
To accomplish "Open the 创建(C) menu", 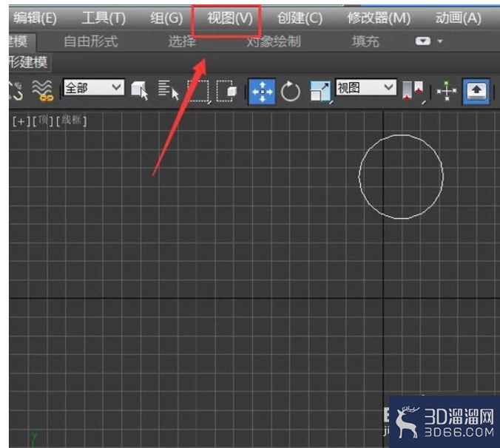I will pos(300,18).
